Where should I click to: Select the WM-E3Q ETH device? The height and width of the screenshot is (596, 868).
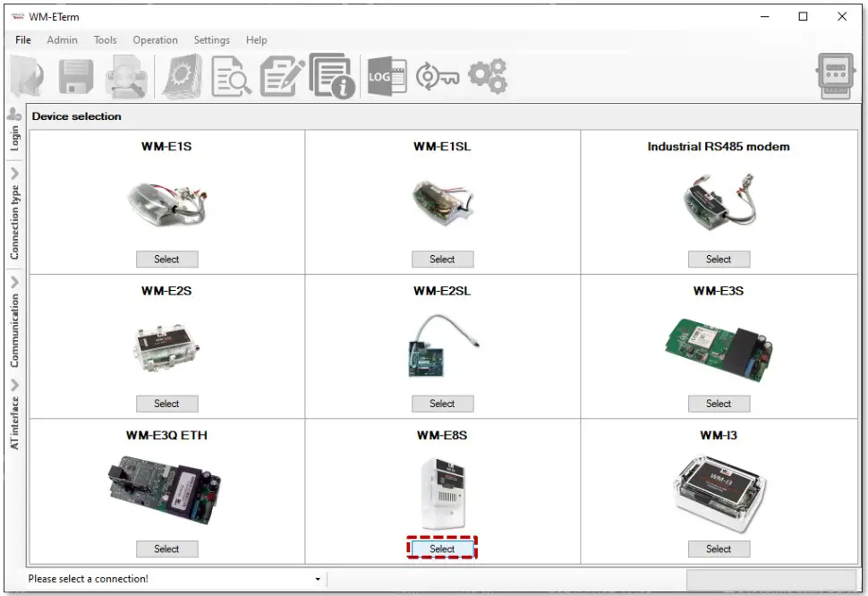coord(166,549)
